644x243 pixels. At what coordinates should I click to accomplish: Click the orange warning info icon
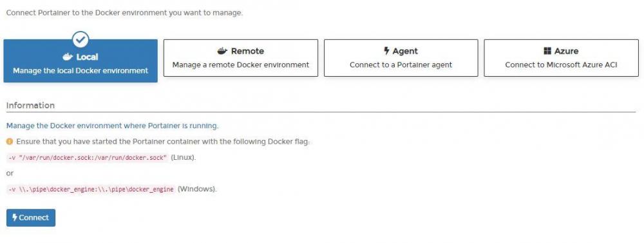click(10, 141)
